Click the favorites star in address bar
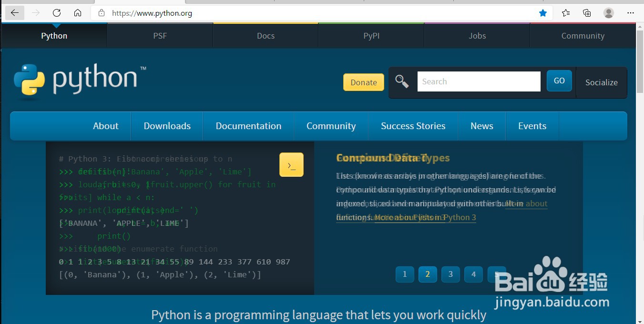The image size is (644, 324). click(x=543, y=13)
